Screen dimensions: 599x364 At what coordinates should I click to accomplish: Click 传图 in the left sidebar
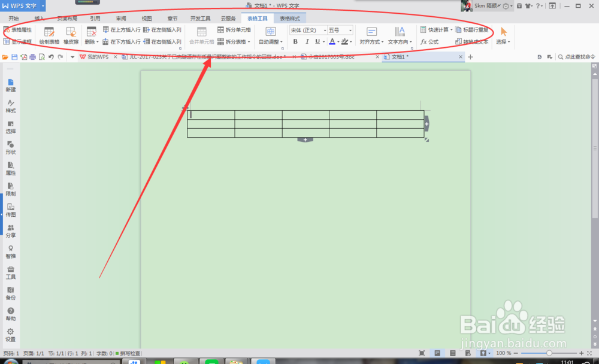(11, 211)
